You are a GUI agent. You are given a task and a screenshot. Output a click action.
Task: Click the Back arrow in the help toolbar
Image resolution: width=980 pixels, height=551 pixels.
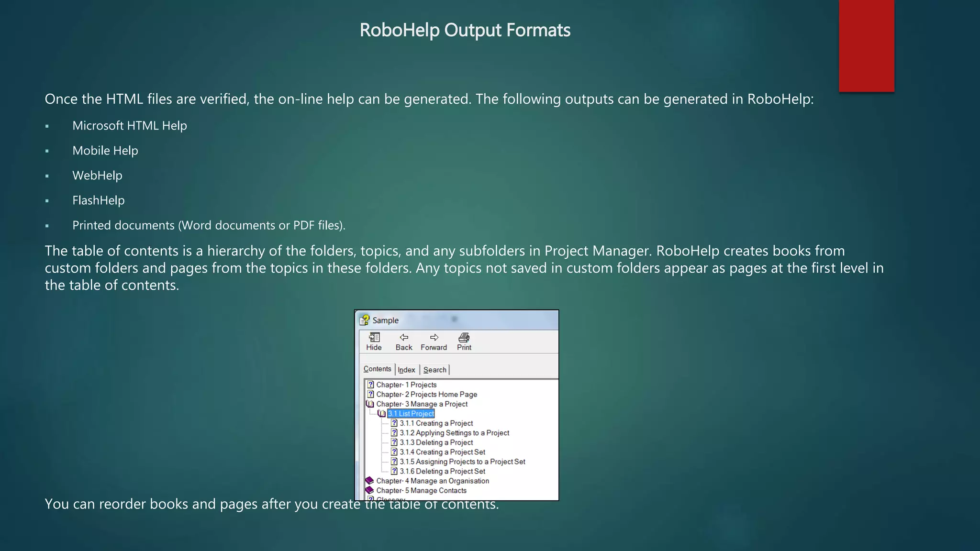[x=404, y=337]
